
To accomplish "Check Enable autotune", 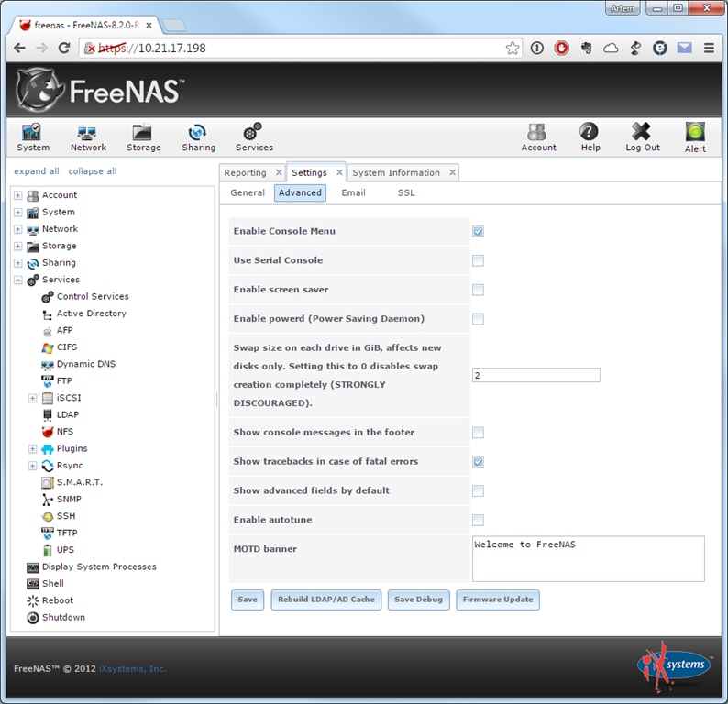I will point(478,521).
